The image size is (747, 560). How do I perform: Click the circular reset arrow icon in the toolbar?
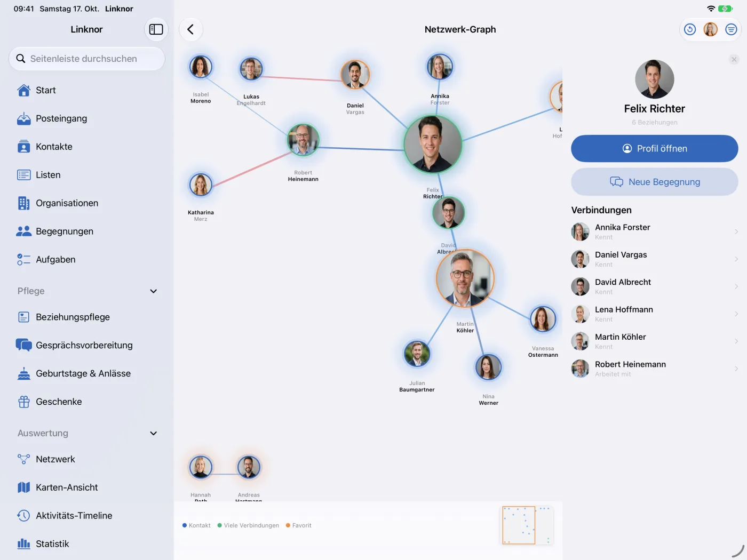point(690,29)
